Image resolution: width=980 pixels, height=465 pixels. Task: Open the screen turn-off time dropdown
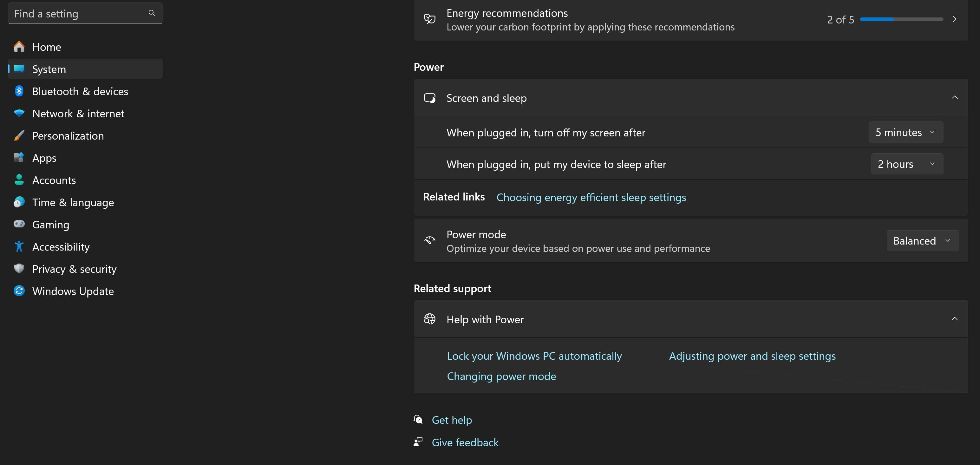(905, 132)
